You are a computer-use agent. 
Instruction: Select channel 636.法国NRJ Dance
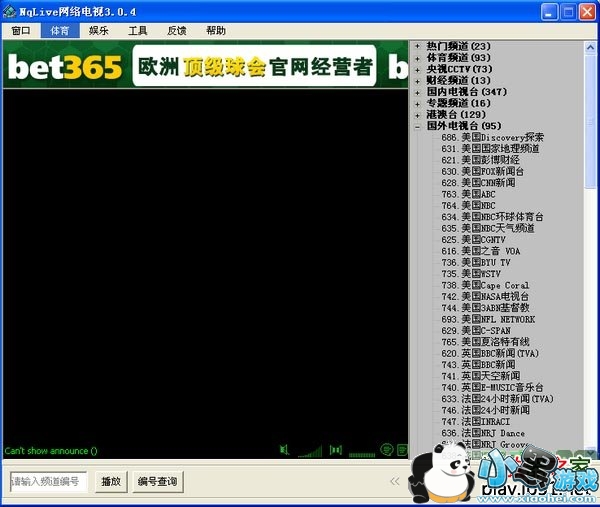tap(483, 433)
